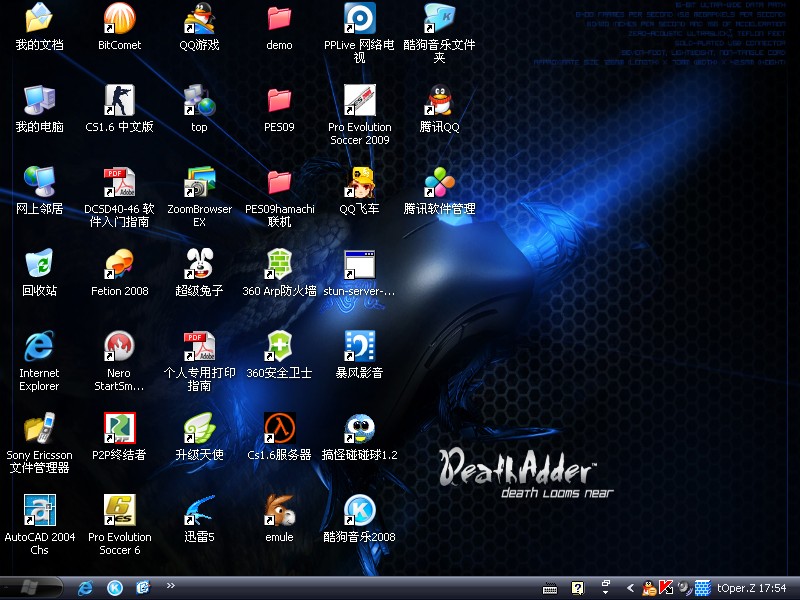The image size is (800, 600).
Task: Launch CS1.6 中文版 shortcut
Action: pos(119,100)
